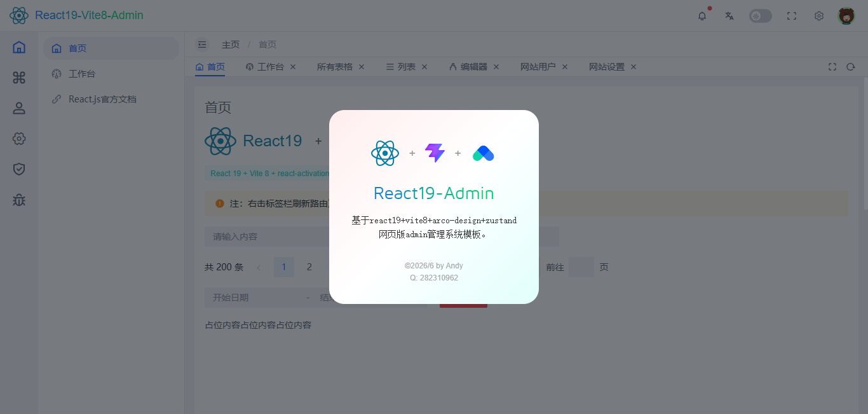Switch to the 首页 tab

(x=210, y=67)
